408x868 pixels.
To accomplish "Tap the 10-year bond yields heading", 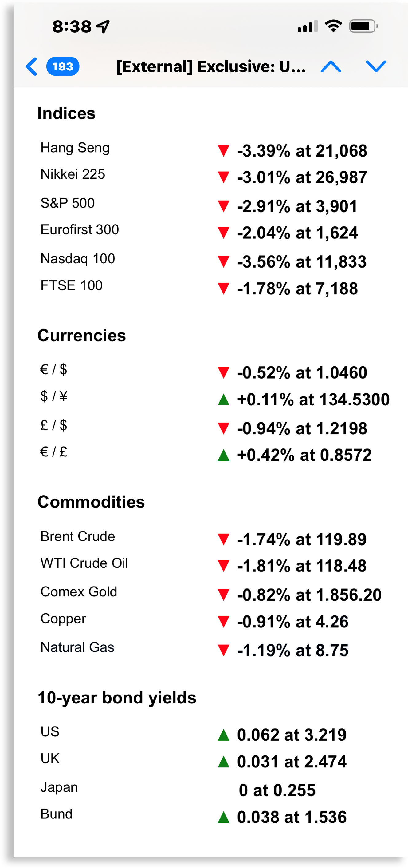I will pos(117,698).
